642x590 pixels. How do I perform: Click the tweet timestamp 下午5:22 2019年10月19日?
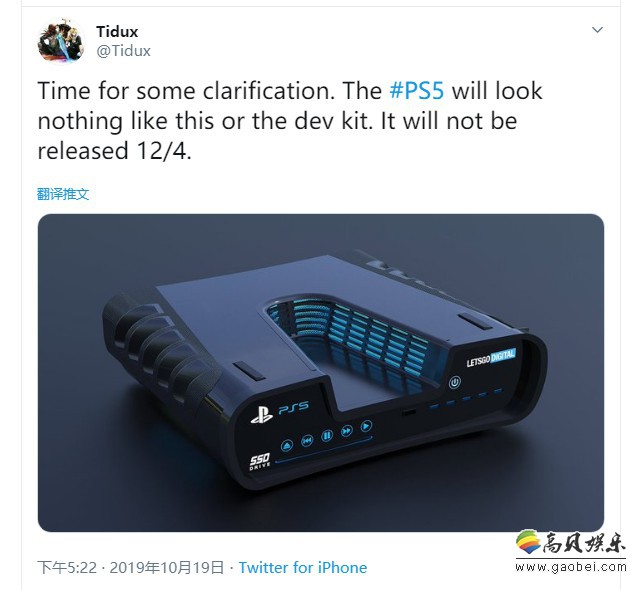pyautogui.click(x=131, y=567)
